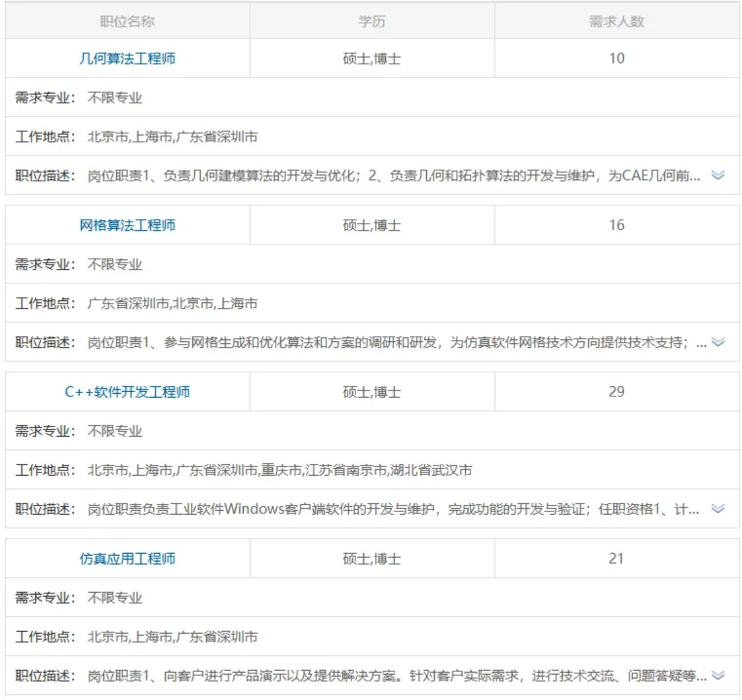Click the headcount value 10

(616, 58)
